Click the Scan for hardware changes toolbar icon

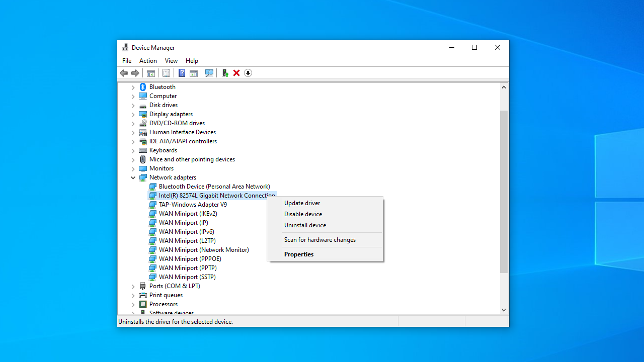209,73
